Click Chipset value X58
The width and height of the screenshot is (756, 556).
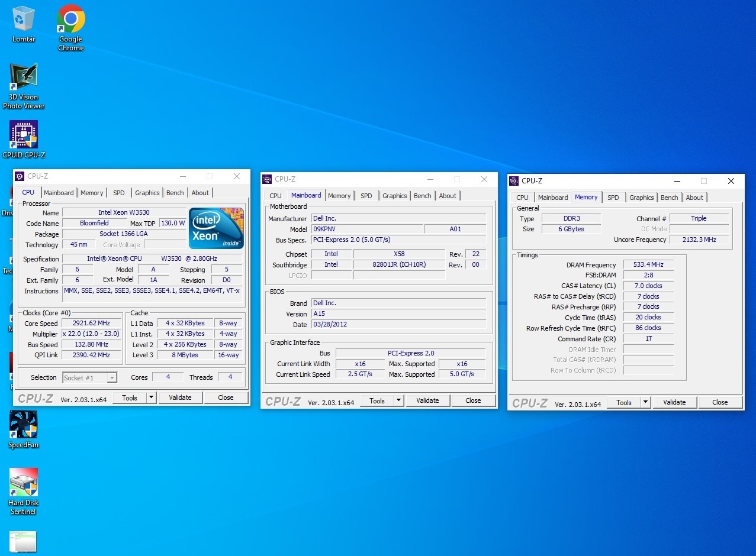pos(400,254)
